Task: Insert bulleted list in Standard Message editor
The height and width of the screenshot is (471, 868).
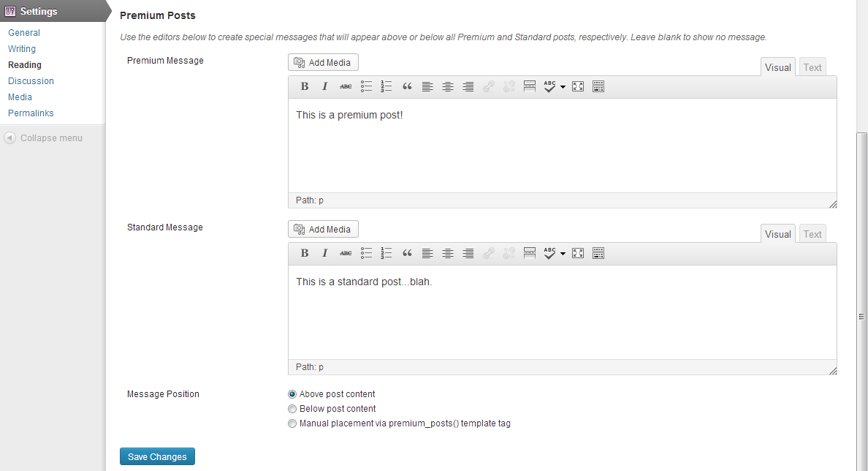Action: (x=366, y=253)
